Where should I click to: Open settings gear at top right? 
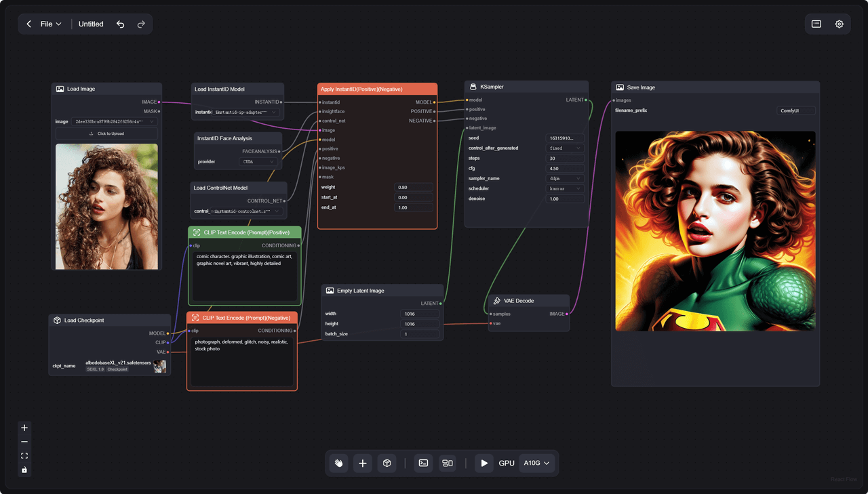coord(840,24)
